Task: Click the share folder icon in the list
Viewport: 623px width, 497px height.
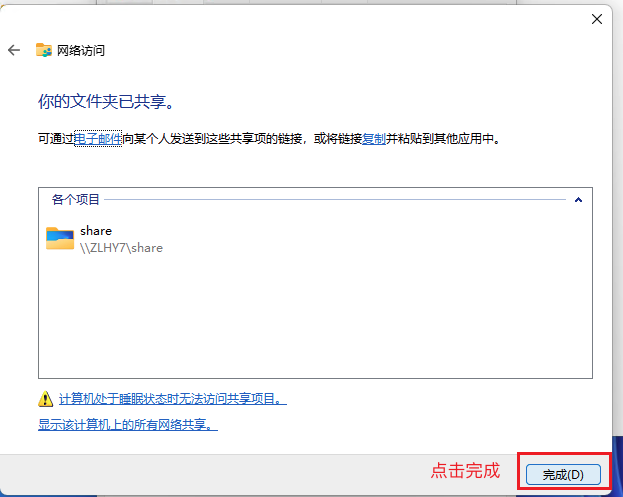Action: [x=60, y=238]
